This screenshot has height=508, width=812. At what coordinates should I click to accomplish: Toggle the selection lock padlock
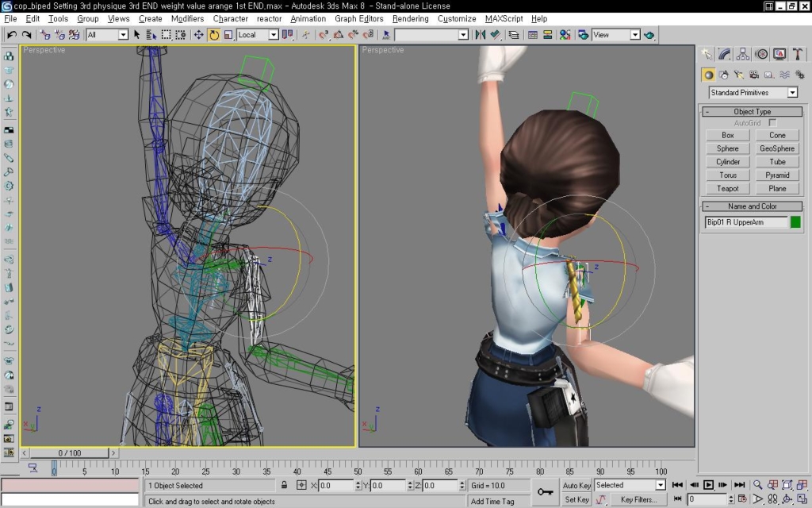[x=285, y=485]
